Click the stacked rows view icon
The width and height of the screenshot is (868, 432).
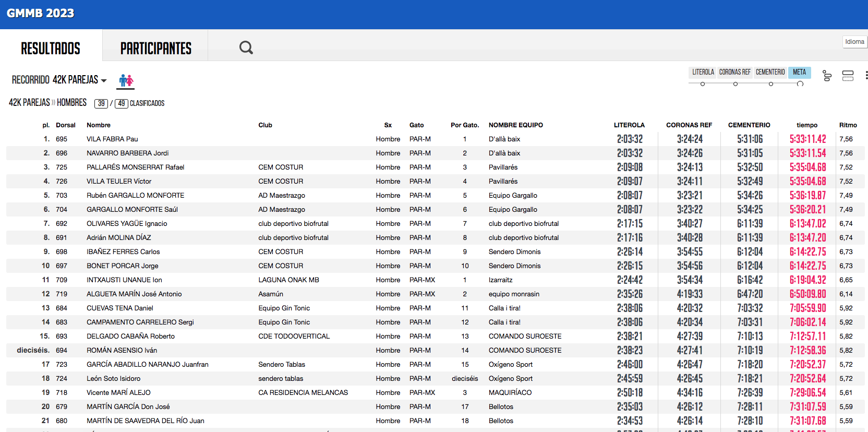848,76
